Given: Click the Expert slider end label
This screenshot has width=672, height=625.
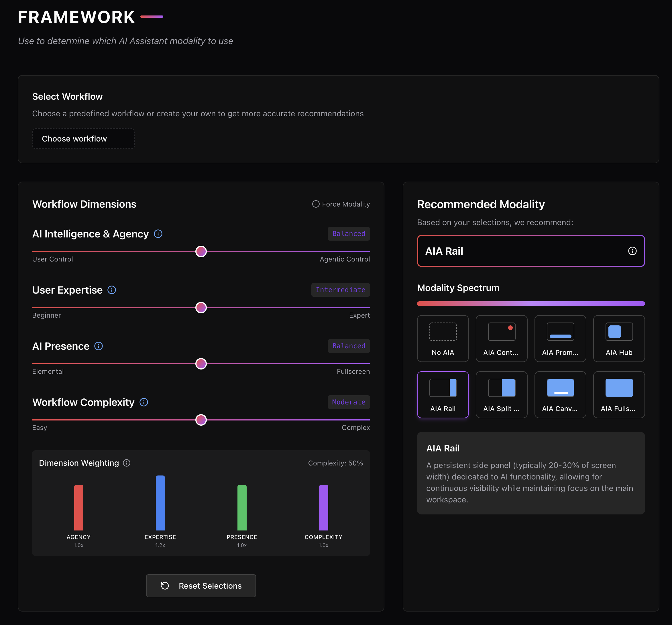Looking at the screenshot, I should [x=359, y=315].
